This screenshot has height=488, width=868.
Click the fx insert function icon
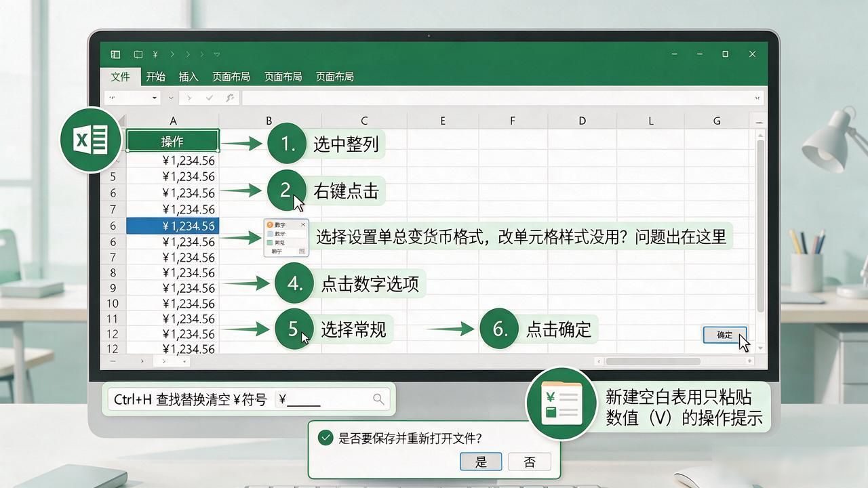[x=229, y=98]
